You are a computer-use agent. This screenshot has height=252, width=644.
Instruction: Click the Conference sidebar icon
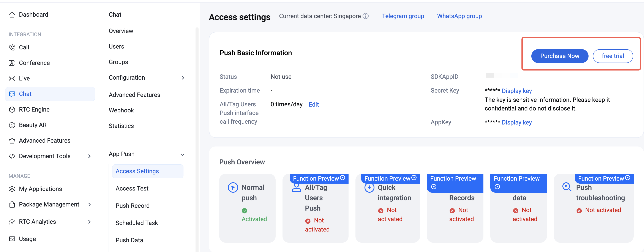[12, 63]
